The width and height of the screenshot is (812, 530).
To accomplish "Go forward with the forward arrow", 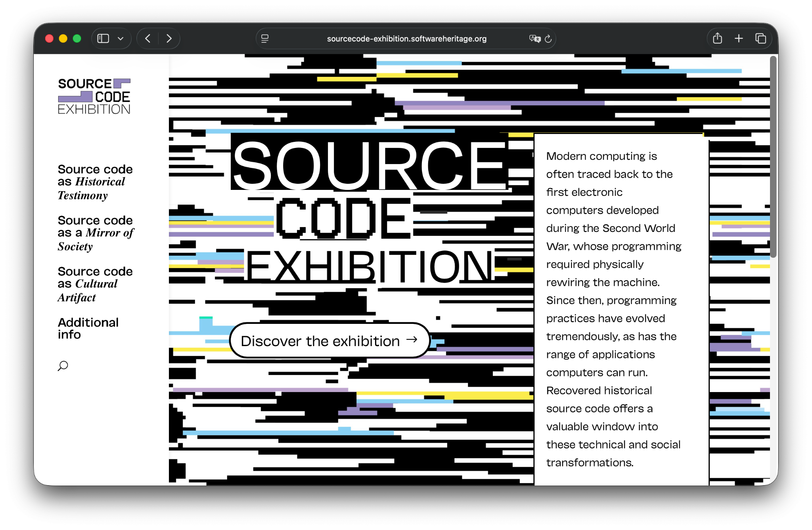I will tap(169, 38).
